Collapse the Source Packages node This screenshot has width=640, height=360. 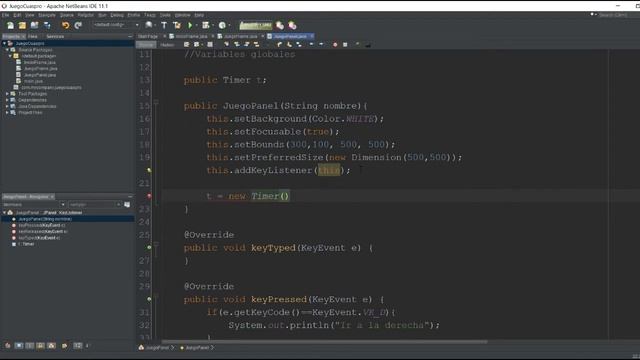[7, 50]
